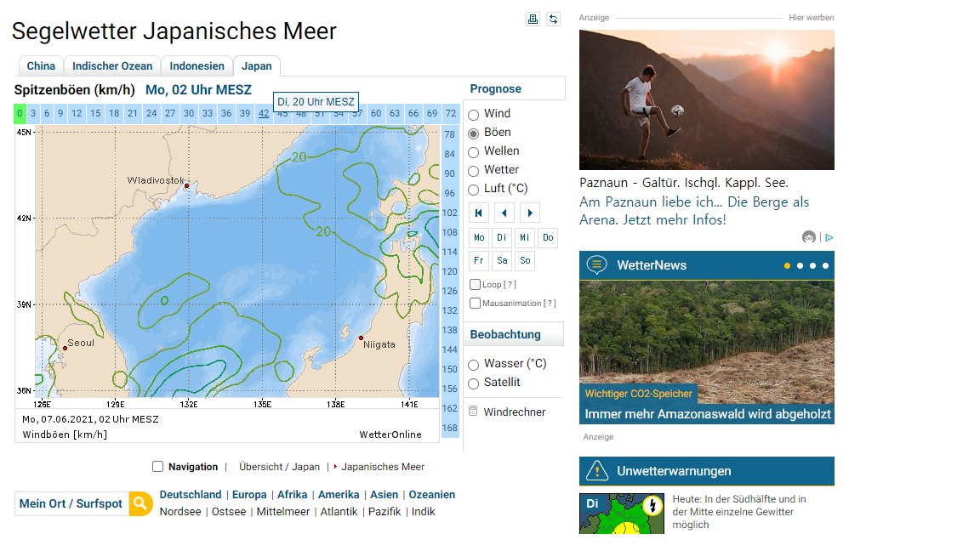Select the Wellen radio option
Image resolution: width=980 pixels, height=551 pixels.
(x=474, y=152)
